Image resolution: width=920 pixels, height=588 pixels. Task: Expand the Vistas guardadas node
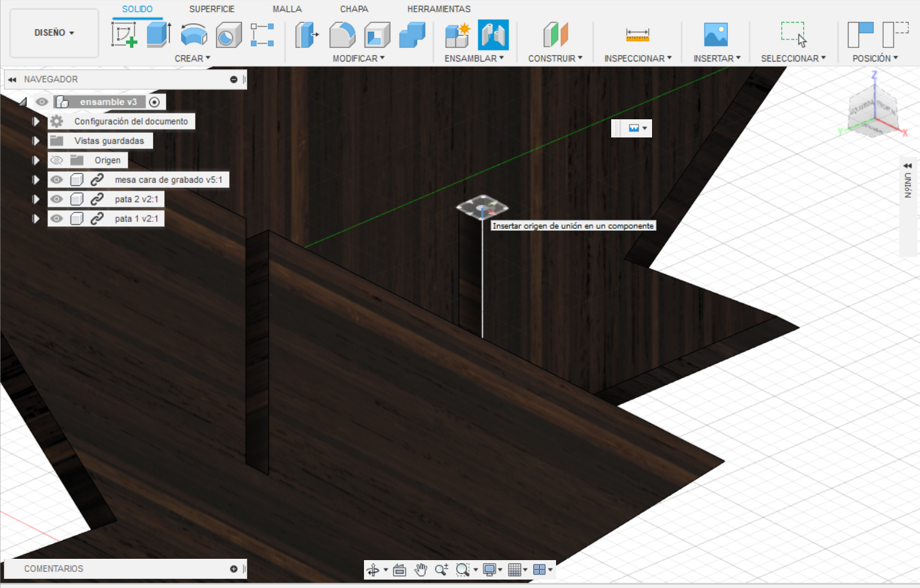36,141
